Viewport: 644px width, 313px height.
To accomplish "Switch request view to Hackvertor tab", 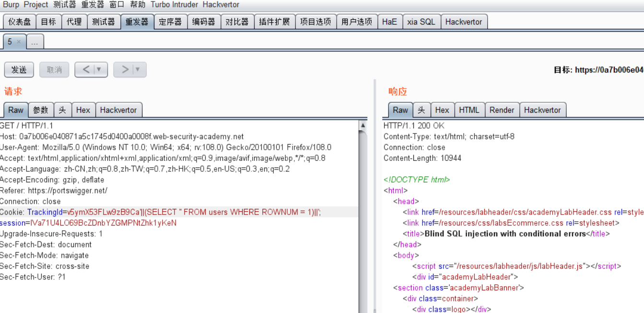I will (118, 110).
